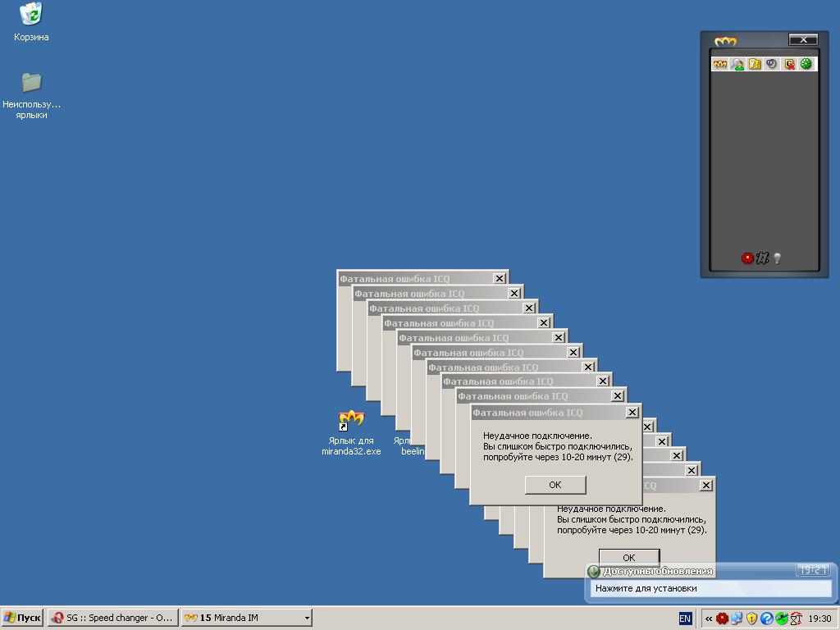Click the yellow key icon in Miranda's toolbar
This screenshot has width=840, height=630.
pyautogui.click(x=755, y=64)
